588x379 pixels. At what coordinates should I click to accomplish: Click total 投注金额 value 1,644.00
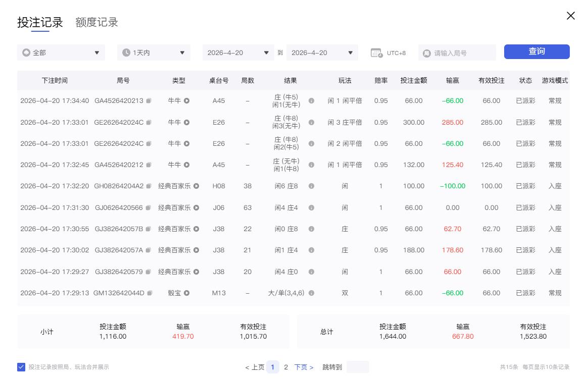point(393,337)
